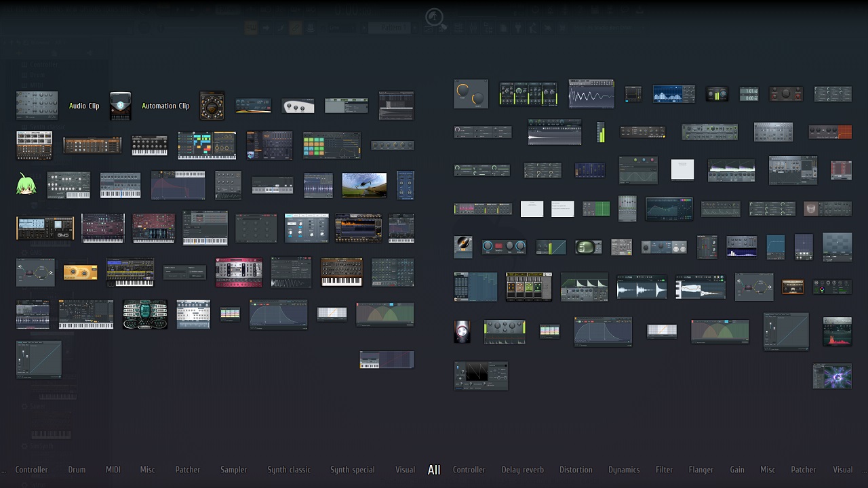This screenshot has width=868, height=488.
Task: Open the Flanger effects category
Action: (701, 470)
